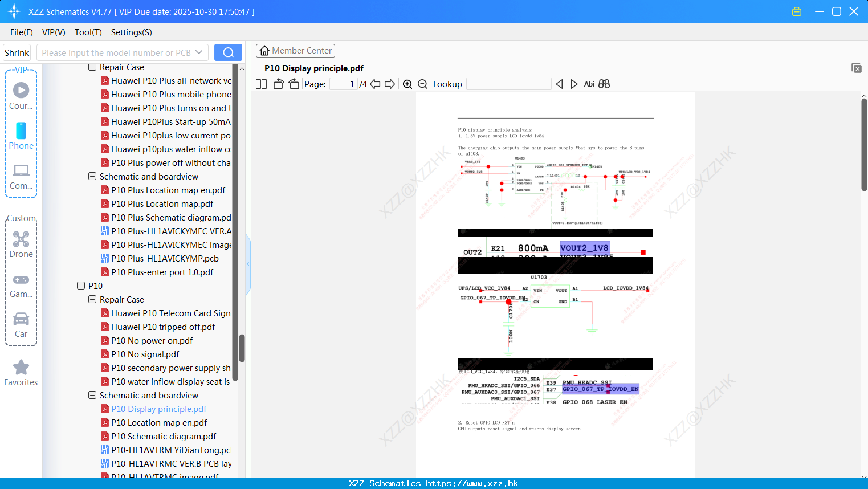
Task: Click the blue search button
Action: click(228, 52)
